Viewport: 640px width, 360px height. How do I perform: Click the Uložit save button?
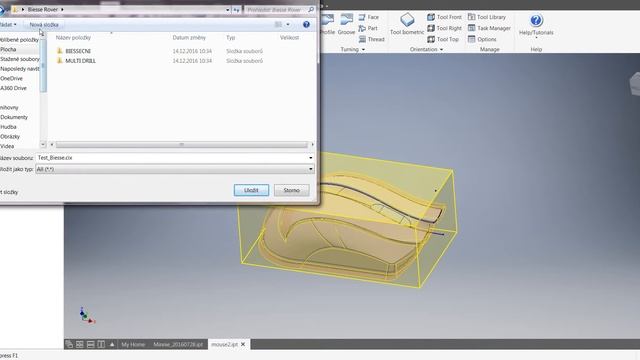point(251,190)
